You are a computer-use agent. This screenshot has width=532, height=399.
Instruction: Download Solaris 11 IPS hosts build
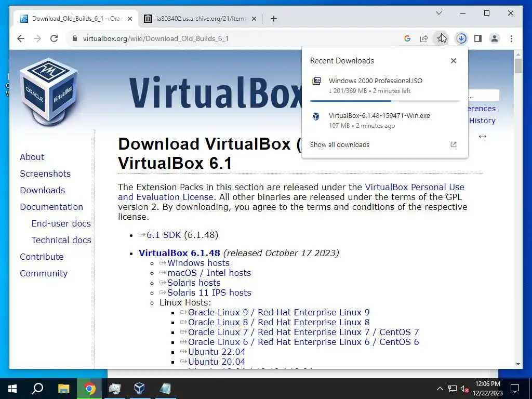coord(209,292)
